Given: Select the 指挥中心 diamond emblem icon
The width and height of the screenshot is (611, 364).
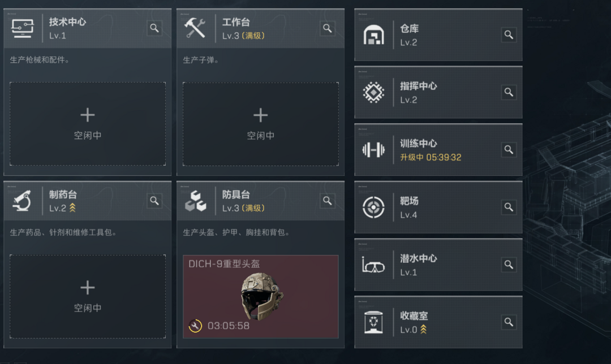Looking at the screenshot, I should [373, 92].
